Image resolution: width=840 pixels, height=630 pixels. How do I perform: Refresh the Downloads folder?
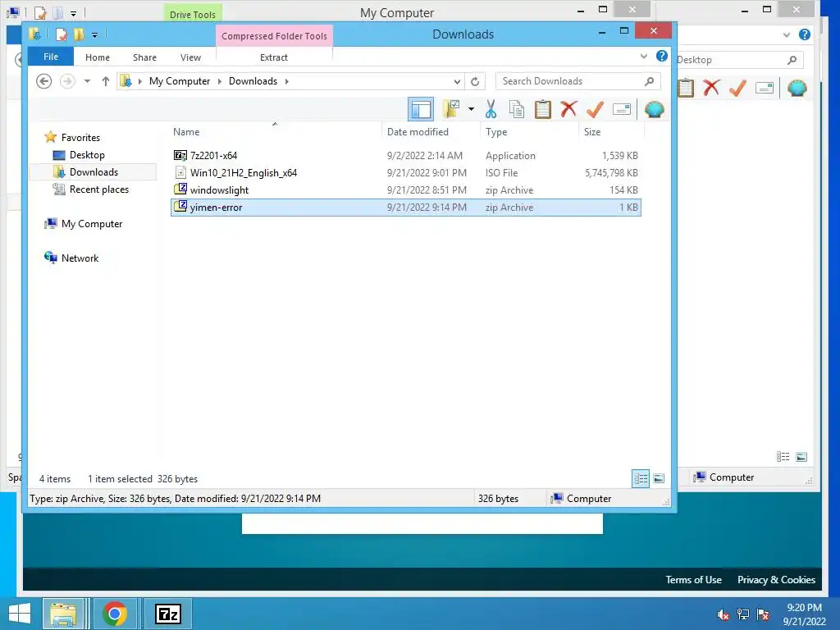475,81
